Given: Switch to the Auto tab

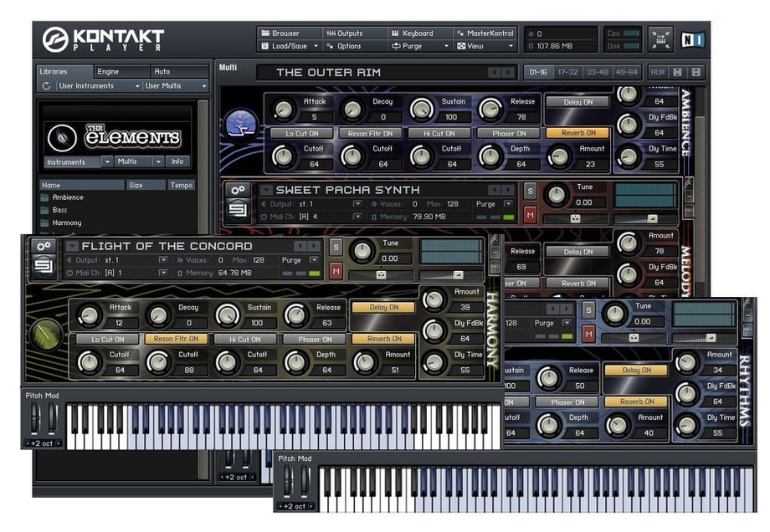Looking at the screenshot, I should click(x=179, y=72).
